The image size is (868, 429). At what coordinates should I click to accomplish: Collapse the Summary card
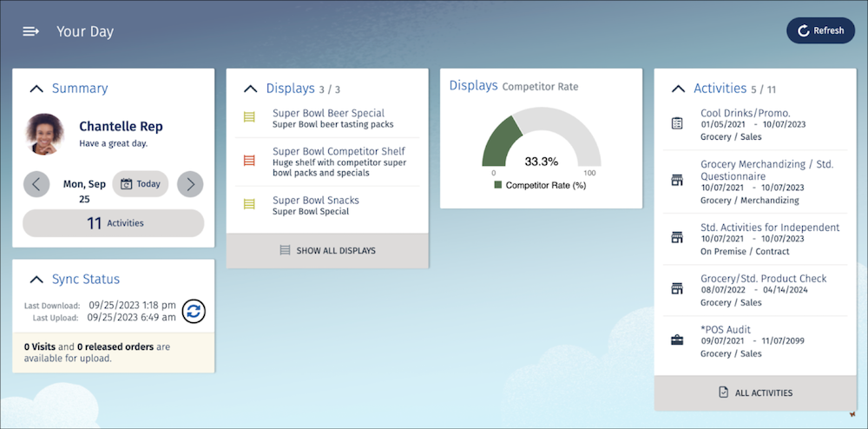(x=36, y=89)
